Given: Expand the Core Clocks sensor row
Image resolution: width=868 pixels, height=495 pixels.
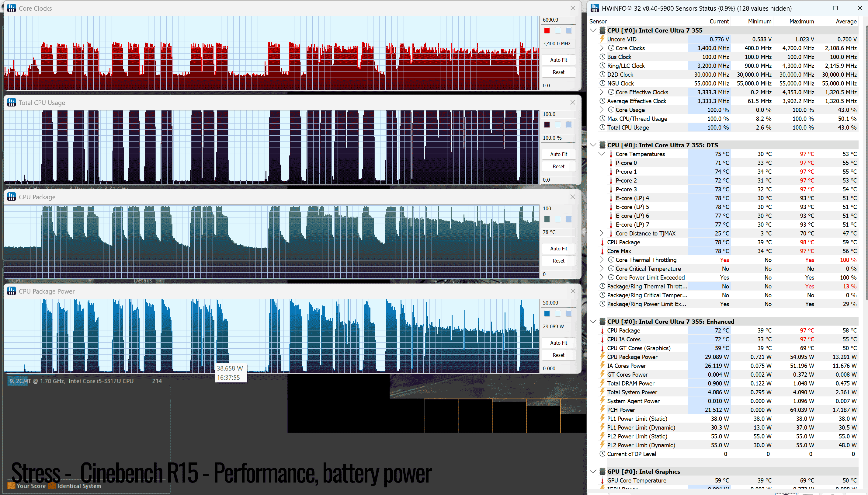Looking at the screenshot, I should click(x=601, y=48).
